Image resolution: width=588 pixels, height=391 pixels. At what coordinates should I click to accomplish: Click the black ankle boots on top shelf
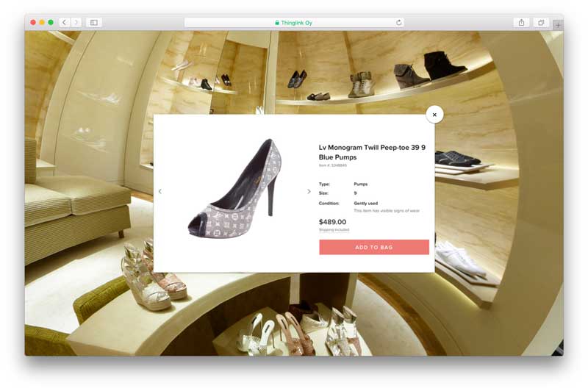[444, 65]
